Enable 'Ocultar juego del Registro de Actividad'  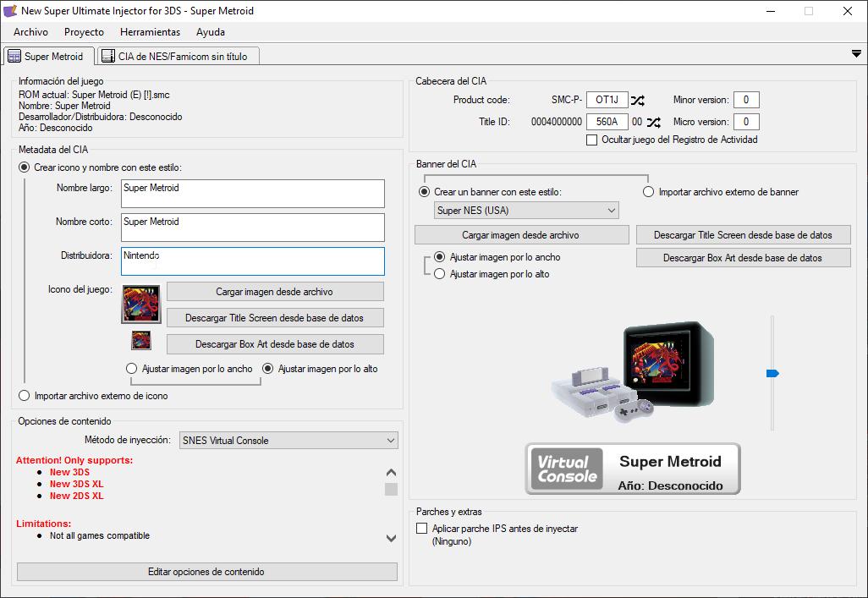672,140
